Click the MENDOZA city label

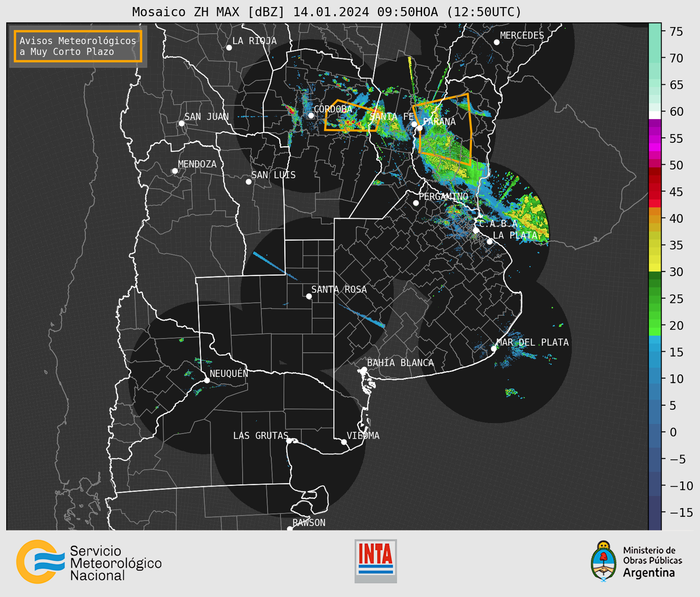pyautogui.click(x=197, y=164)
